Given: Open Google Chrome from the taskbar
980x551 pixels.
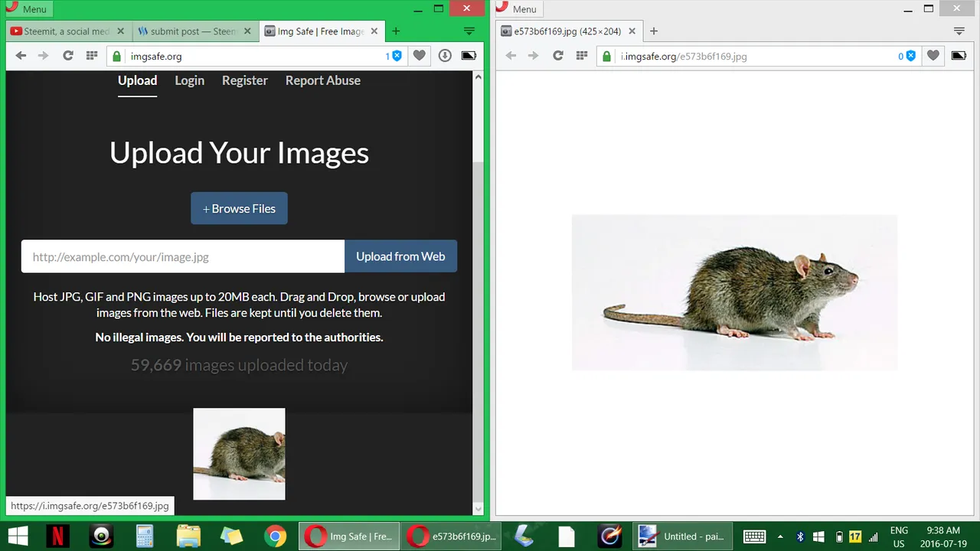Looking at the screenshot, I should [x=276, y=536].
